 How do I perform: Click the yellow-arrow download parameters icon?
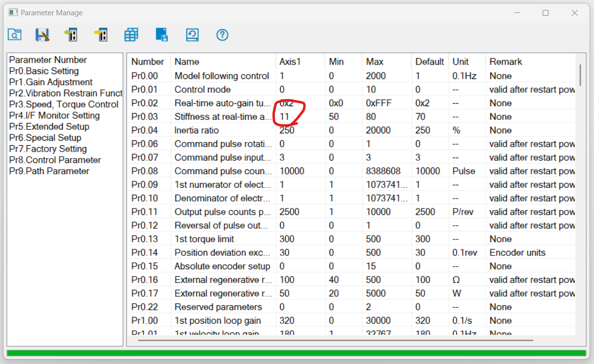101,35
